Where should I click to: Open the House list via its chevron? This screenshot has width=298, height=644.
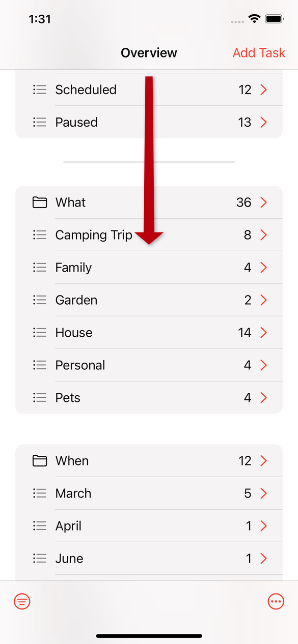pyautogui.click(x=263, y=333)
